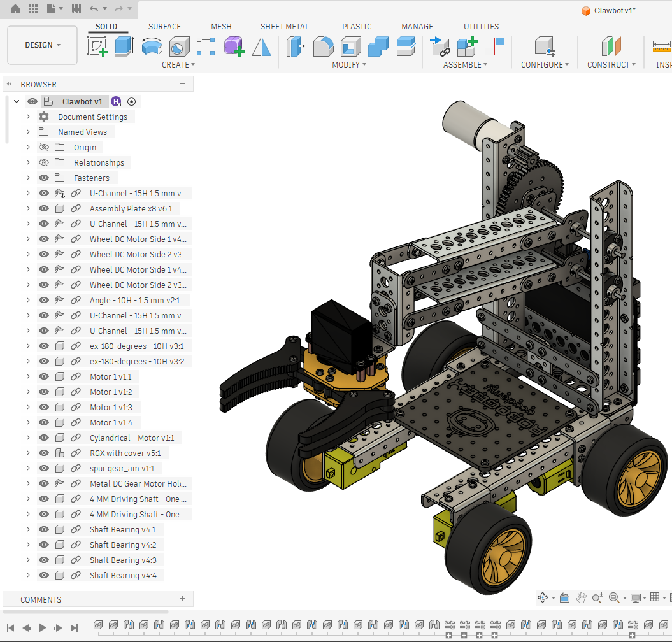Open the MODIFY dropdown menu

pos(349,65)
